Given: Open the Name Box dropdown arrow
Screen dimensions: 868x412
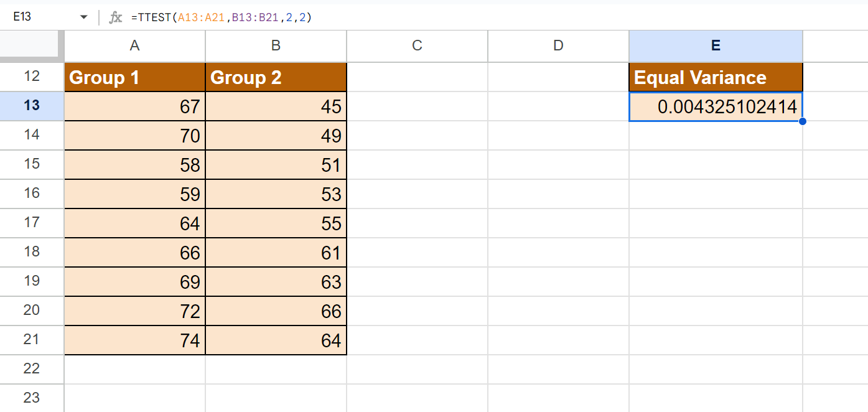Looking at the screenshot, I should 84,17.
